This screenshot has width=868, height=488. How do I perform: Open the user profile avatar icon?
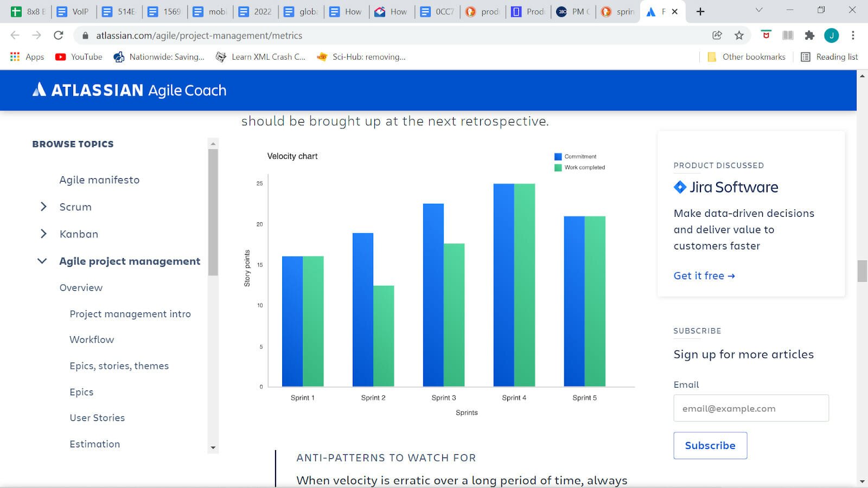(x=831, y=35)
